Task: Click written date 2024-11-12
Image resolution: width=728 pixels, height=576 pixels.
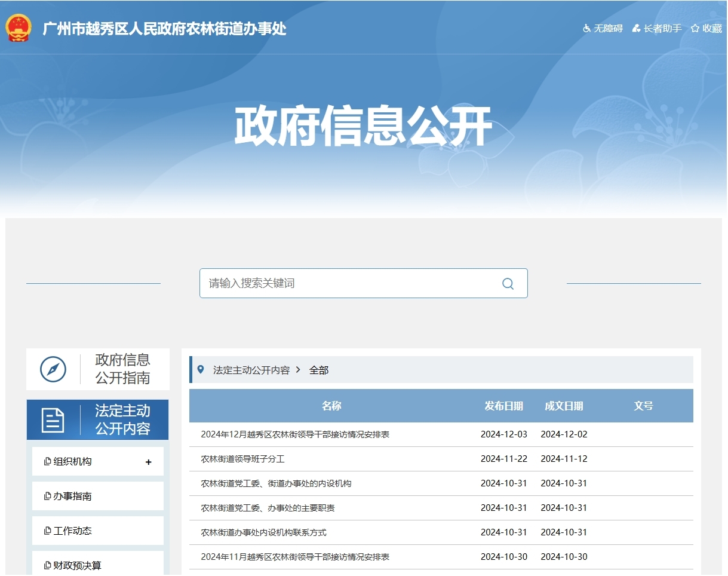Action: click(x=564, y=459)
